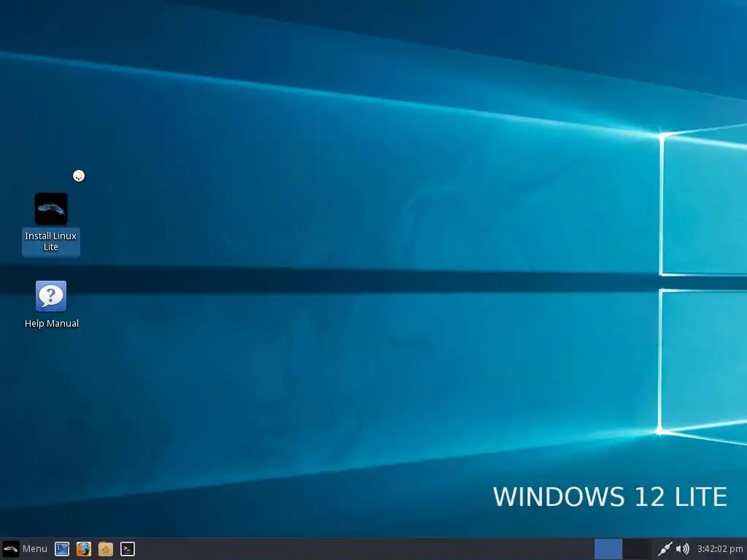This screenshot has width=747, height=560.
Task: Click the clock showing 3:42:02 pm
Action: (x=720, y=549)
